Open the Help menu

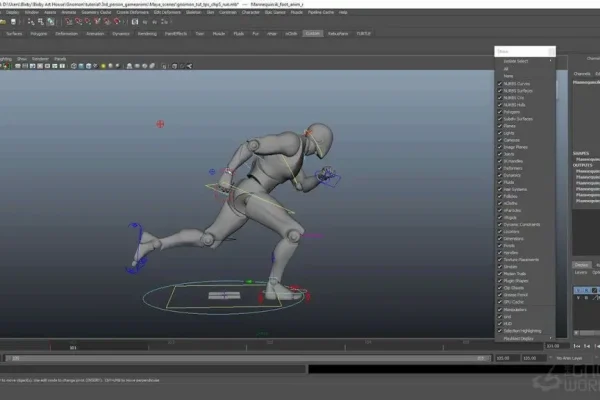click(x=343, y=12)
